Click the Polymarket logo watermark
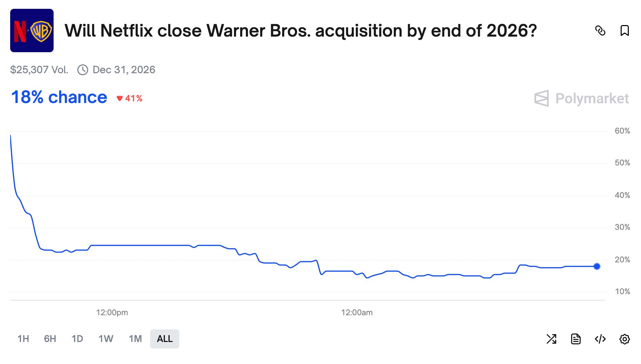641x364 pixels. [581, 99]
